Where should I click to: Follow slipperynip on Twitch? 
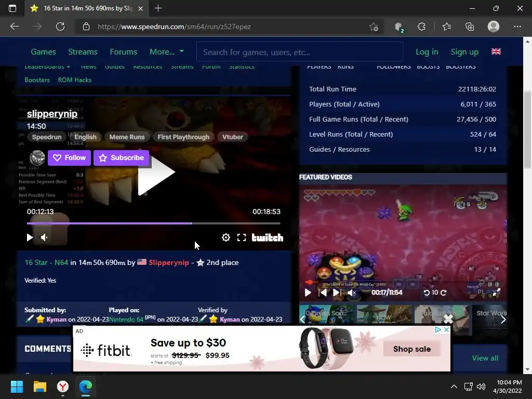point(69,158)
